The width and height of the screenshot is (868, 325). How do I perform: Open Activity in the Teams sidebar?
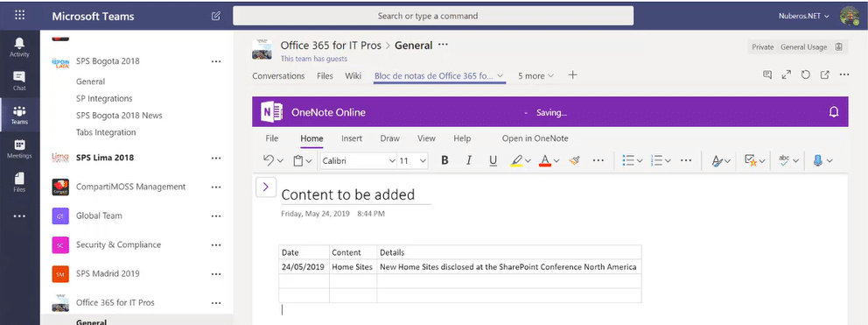coord(19,47)
